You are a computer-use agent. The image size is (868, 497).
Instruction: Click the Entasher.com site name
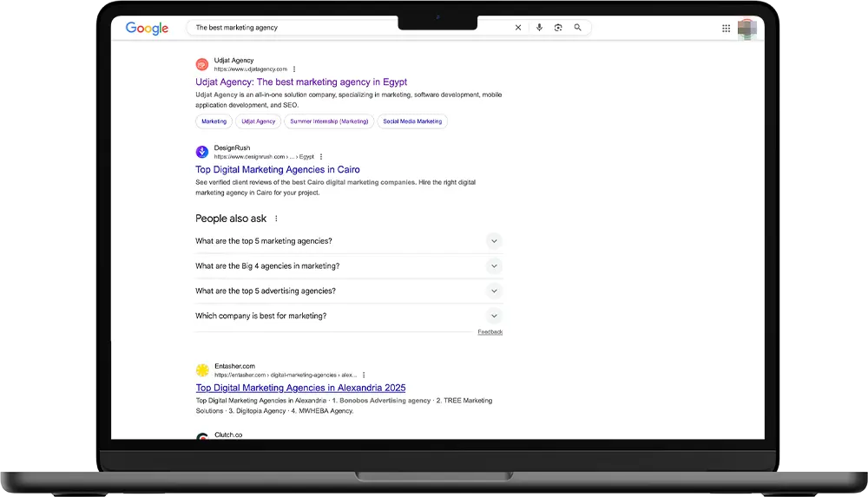pos(234,366)
